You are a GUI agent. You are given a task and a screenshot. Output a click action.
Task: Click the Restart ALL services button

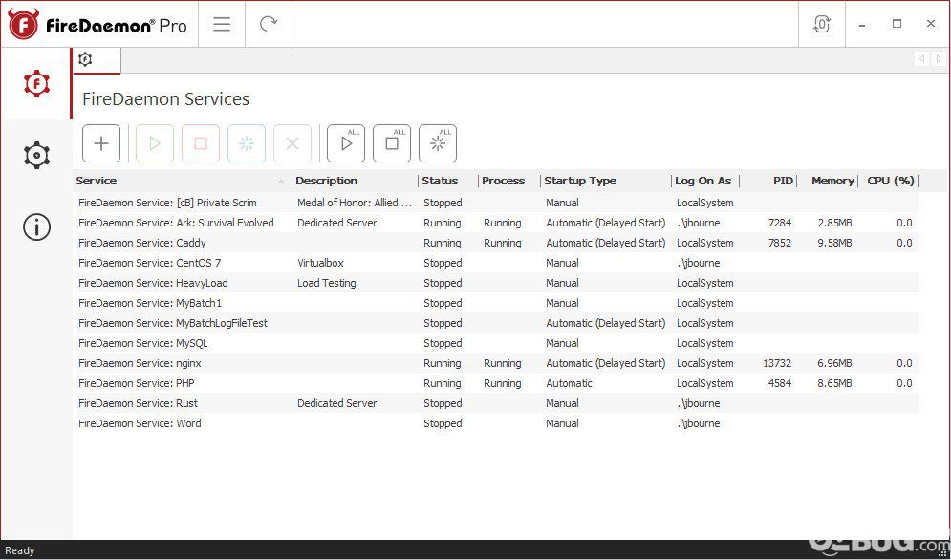(x=438, y=143)
